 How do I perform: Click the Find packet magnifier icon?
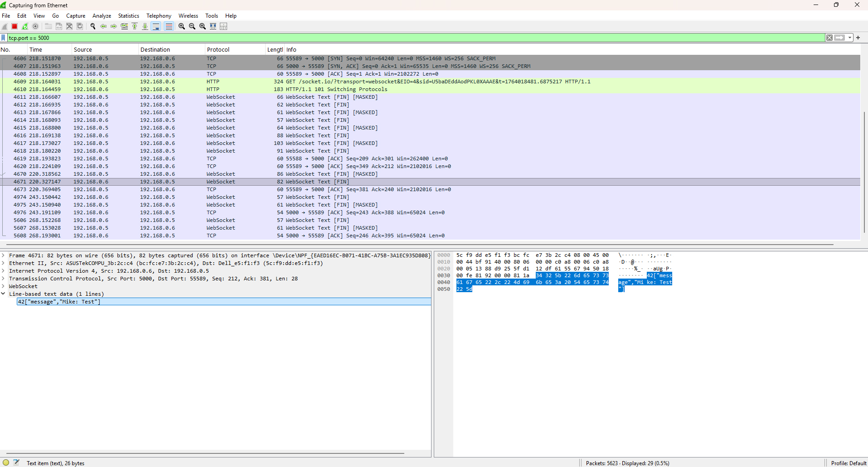93,26
